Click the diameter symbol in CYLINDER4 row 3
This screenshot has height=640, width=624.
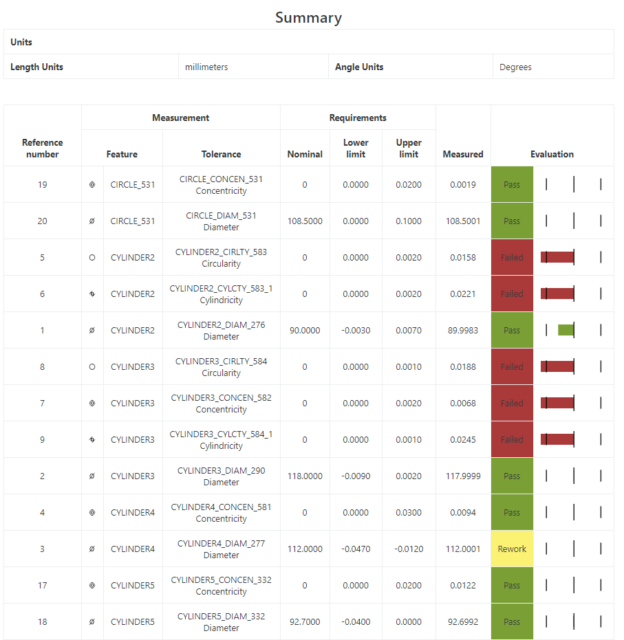click(92, 549)
